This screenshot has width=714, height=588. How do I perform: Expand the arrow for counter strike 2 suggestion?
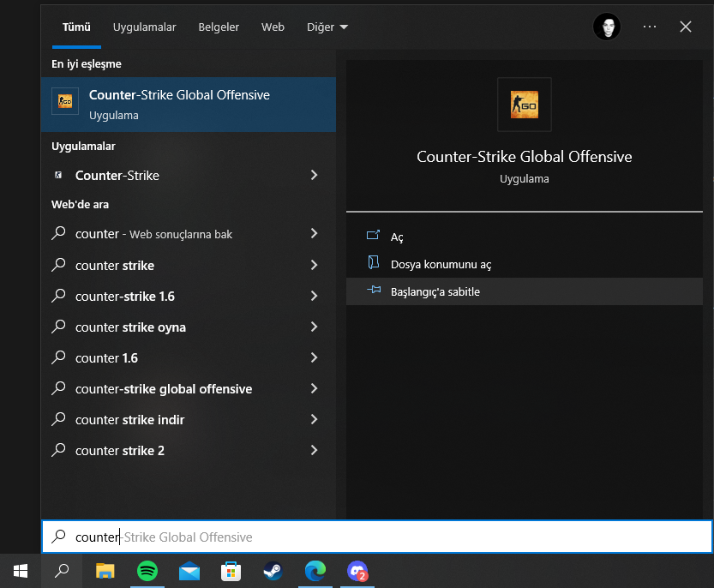pyautogui.click(x=314, y=451)
